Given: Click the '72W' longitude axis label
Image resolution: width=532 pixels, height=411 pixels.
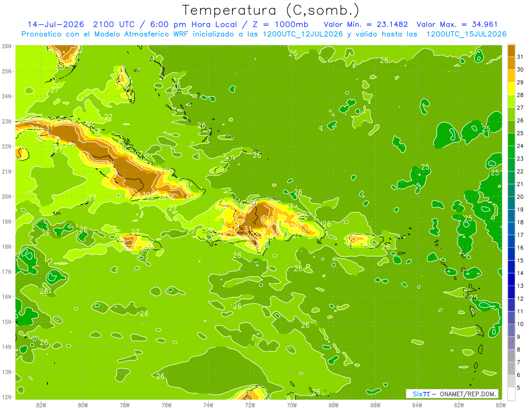Looking at the screenshot, I should [250, 405].
